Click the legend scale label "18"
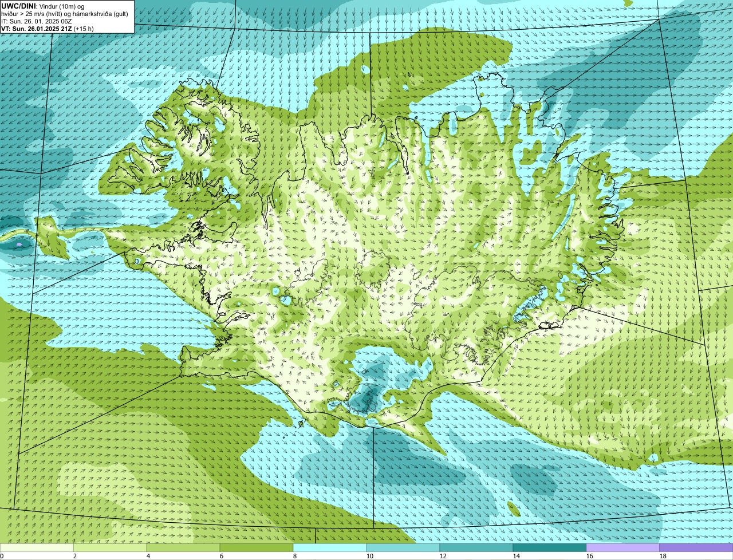Image resolution: width=733 pixels, height=560 pixels. coord(663,556)
